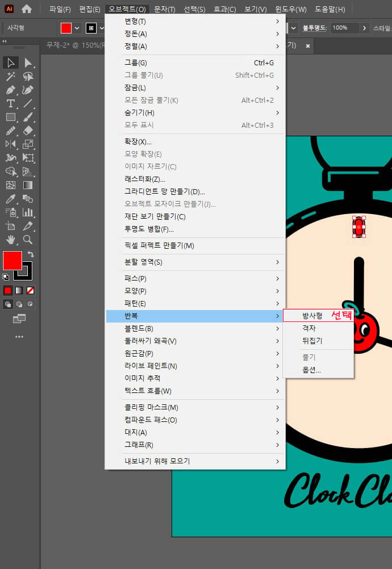This screenshot has height=569, width=392.
Task: Select the Mesh tool
Action: pos(11,185)
